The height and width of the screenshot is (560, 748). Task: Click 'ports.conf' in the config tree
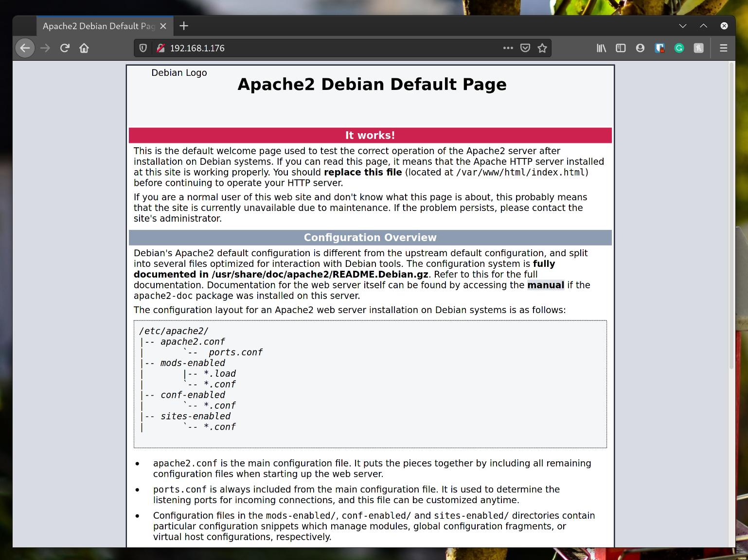point(236,352)
